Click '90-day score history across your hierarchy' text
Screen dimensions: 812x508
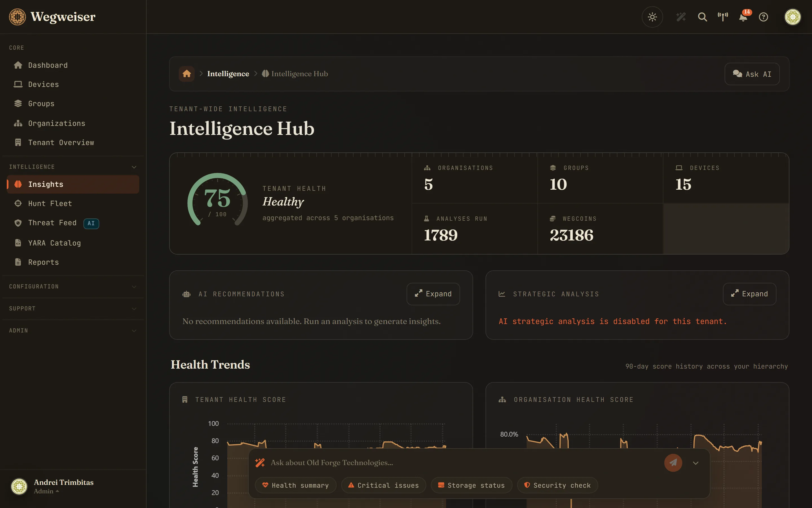pyautogui.click(x=706, y=367)
